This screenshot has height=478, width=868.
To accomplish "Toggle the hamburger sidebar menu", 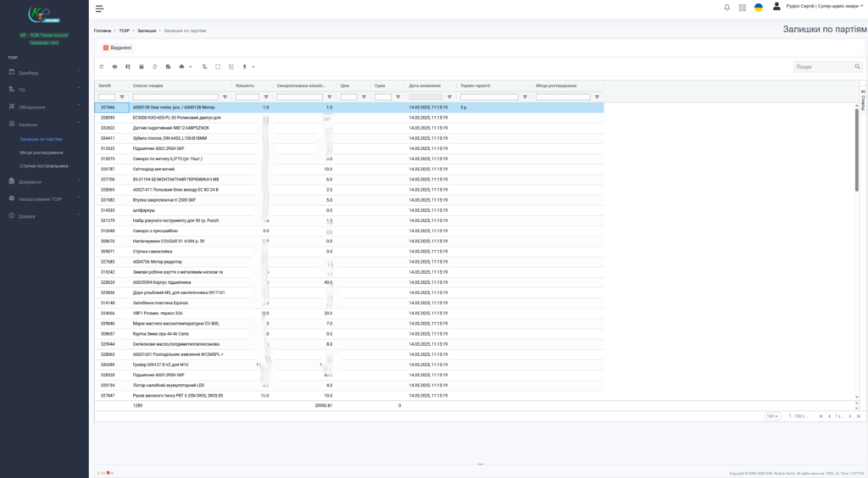I will pos(100,8).
